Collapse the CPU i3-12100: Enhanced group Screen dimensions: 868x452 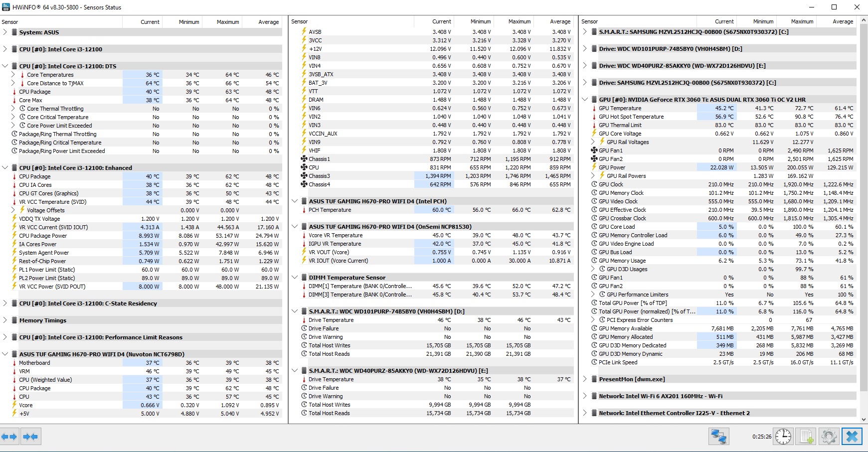[5, 168]
